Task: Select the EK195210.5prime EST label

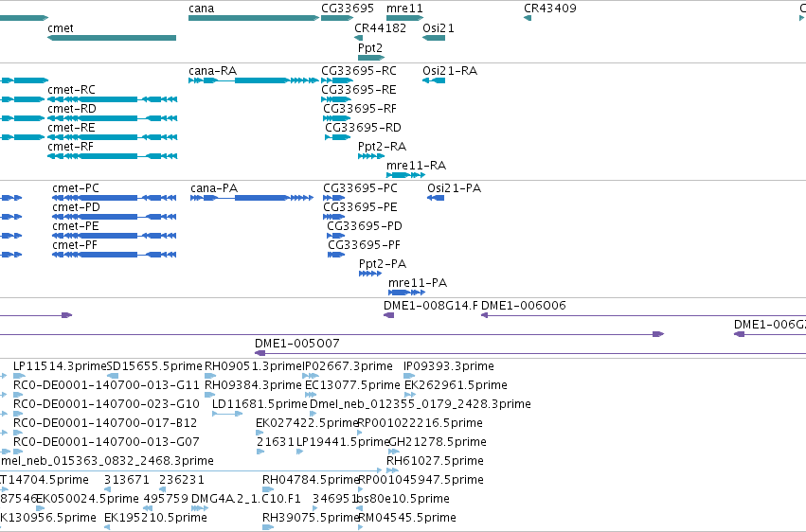Action: click(155, 518)
